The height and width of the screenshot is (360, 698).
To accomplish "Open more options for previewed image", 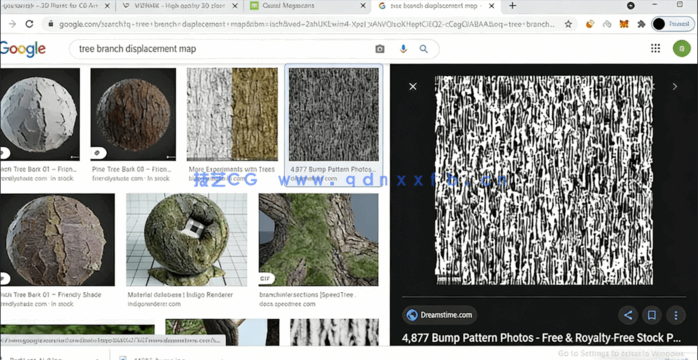I will tap(676, 316).
